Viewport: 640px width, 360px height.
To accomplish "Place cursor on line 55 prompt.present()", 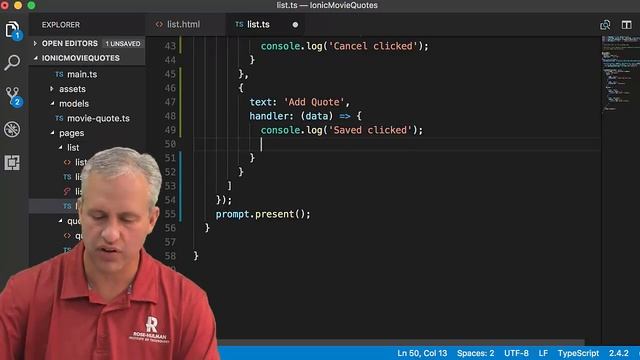I will (263, 214).
